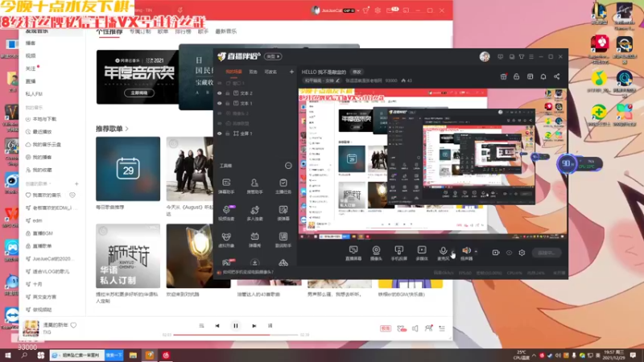Open 我喜欢的音乐 playlist
This screenshot has width=644, height=362.
click(46, 195)
